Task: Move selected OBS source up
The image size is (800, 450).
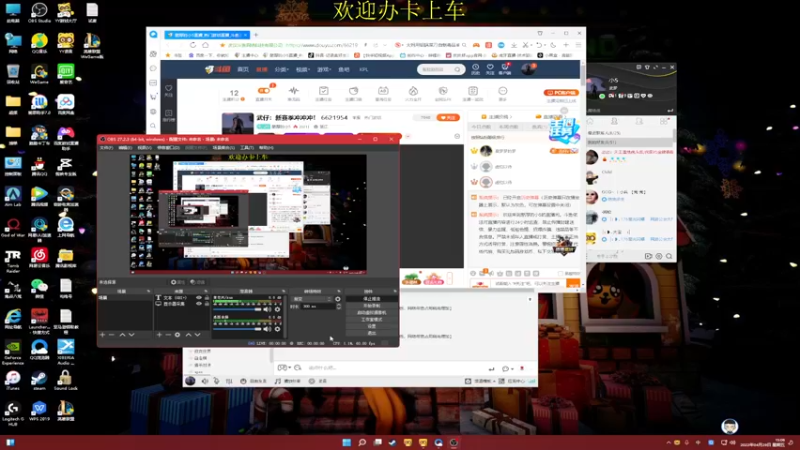Action: [188, 335]
